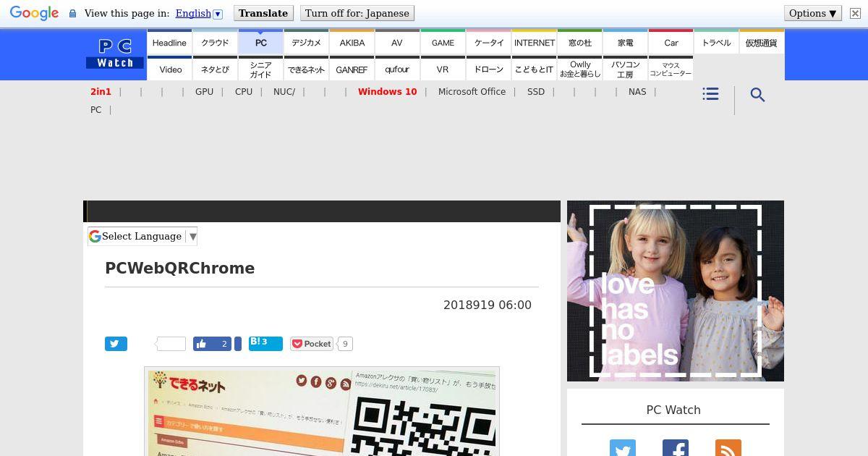Screen dimensions: 868x456
Task: Open the Owlly お金と暮らし tab
Action: (x=579, y=69)
